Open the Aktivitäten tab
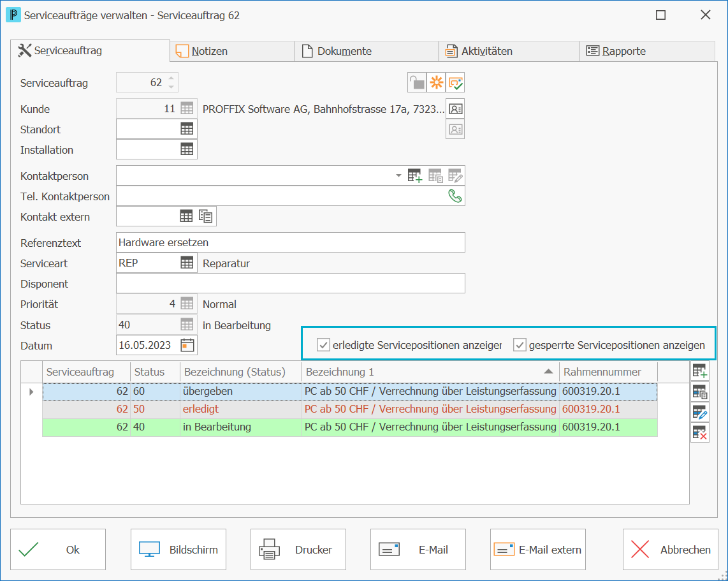The height and width of the screenshot is (581, 728). coord(509,51)
